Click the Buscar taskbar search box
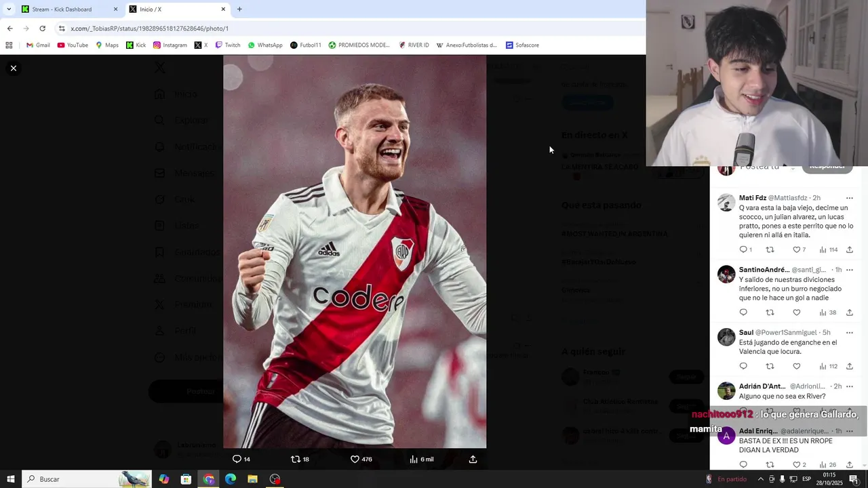The image size is (868, 488). (86, 479)
